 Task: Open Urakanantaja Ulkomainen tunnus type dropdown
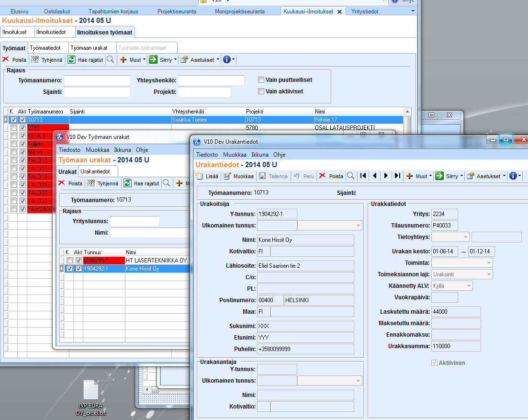coord(358,381)
